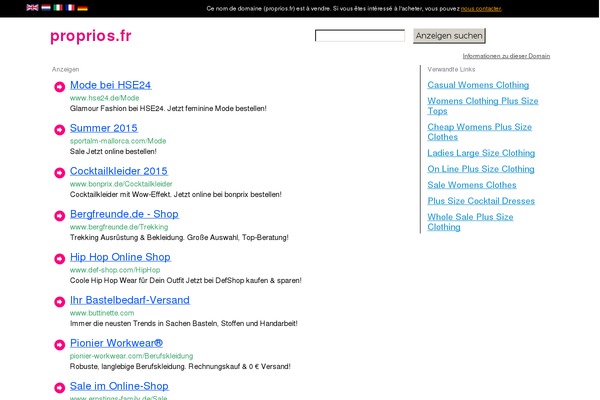Pick the French flag language icon
This screenshot has height=400, width=600.
pyautogui.click(x=70, y=8)
